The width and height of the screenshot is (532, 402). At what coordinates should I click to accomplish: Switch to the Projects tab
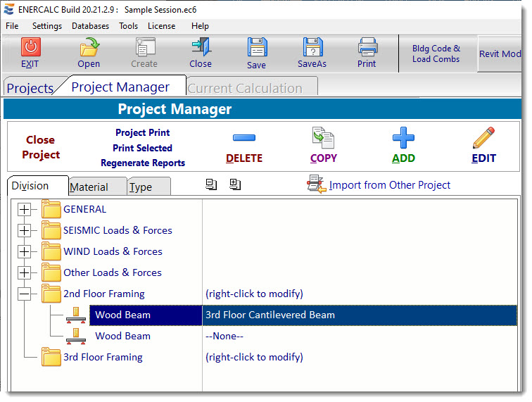click(x=30, y=88)
